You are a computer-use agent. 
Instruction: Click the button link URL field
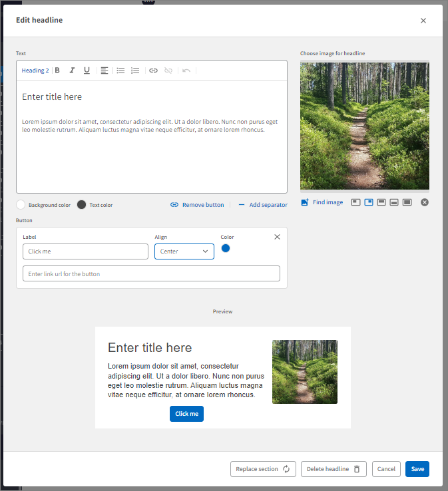click(151, 273)
